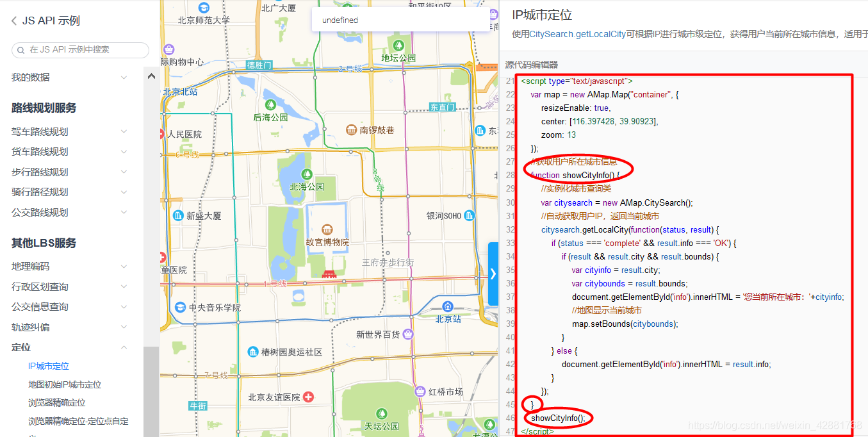Screen dimensions: 868x437
Task: Click the 牛街 station label on map
Action: [198, 406]
